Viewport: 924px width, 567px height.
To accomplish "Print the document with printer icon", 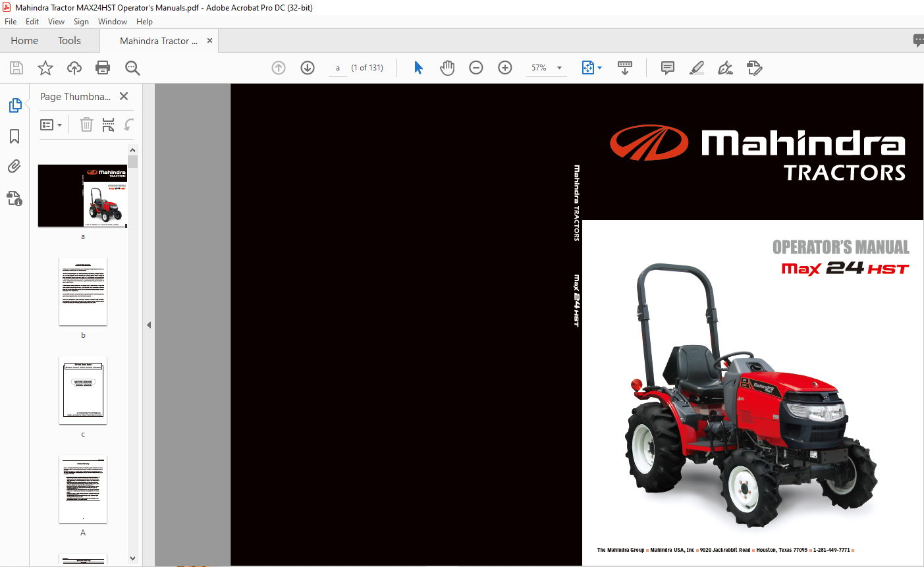I will click(x=103, y=68).
